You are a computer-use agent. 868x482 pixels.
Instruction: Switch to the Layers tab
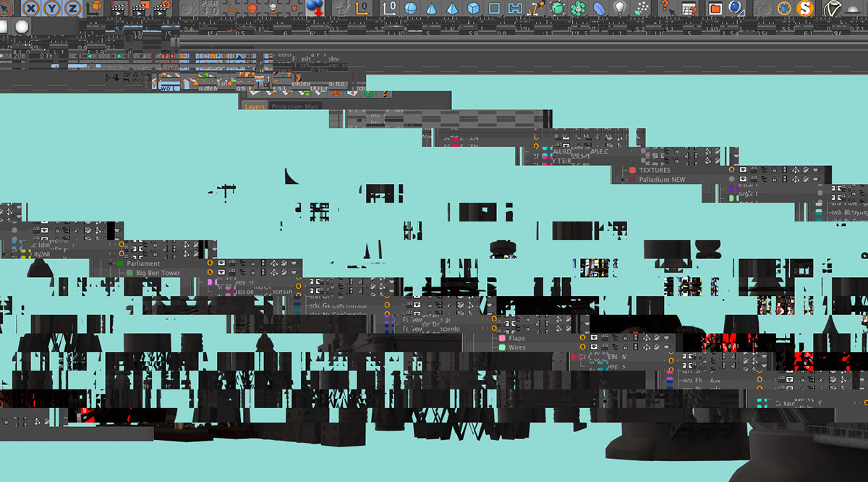pos(255,106)
